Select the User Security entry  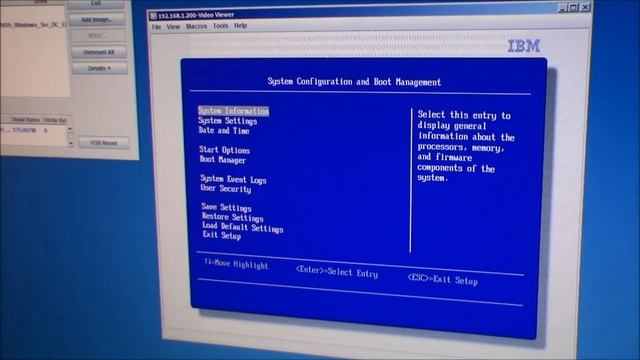[x=226, y=189]
